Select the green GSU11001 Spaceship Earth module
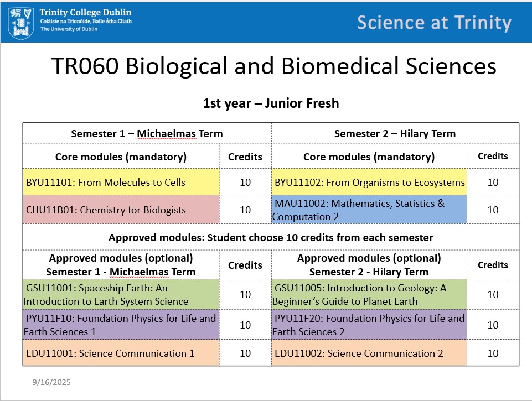The height and width of the screenshot is (401, 532). (121, 295)
